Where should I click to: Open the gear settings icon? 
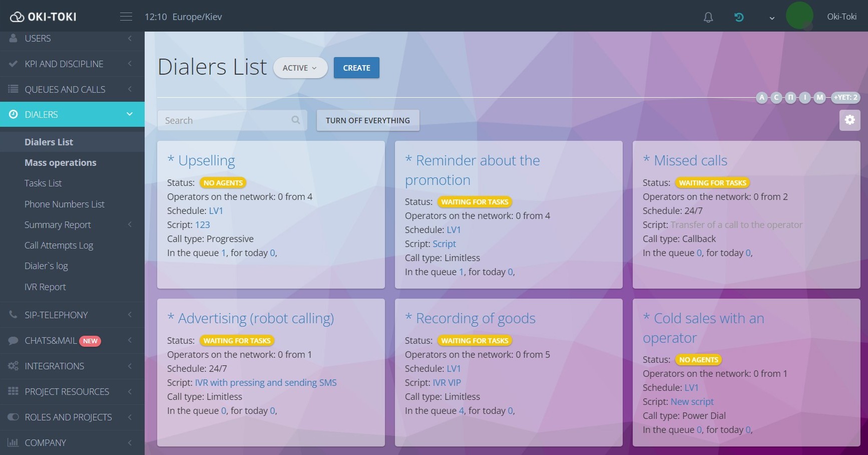point(849,120)
